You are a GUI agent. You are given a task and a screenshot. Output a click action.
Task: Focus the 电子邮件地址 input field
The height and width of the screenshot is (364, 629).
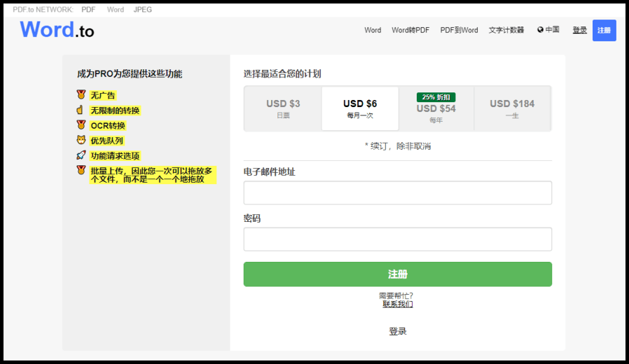pos(398,192)
